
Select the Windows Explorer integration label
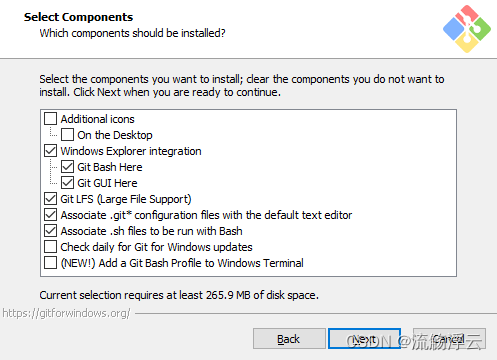coord(131,151)
